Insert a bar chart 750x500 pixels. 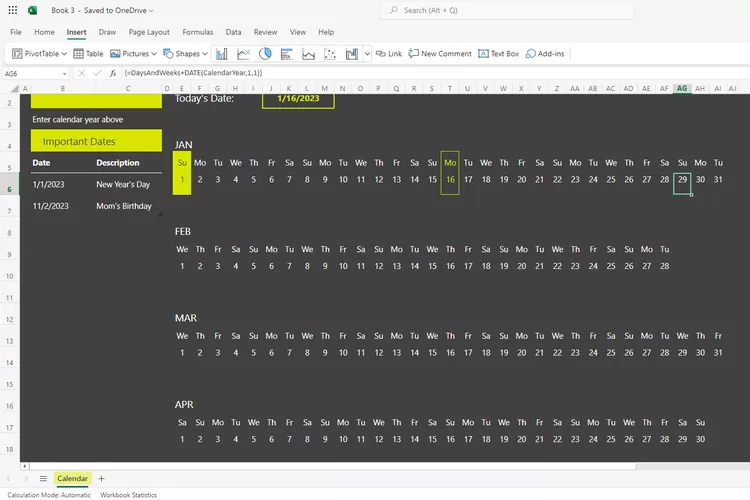(x=287, y=54)
